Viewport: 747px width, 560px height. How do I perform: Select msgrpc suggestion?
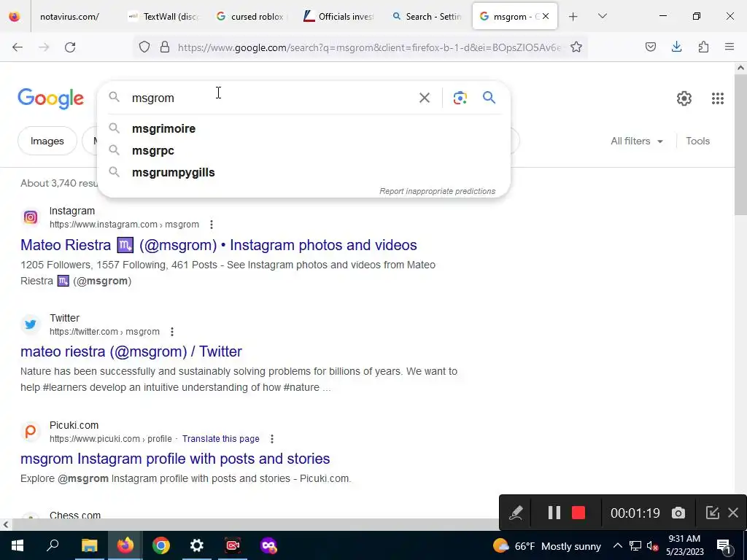[x=304, y=150]
